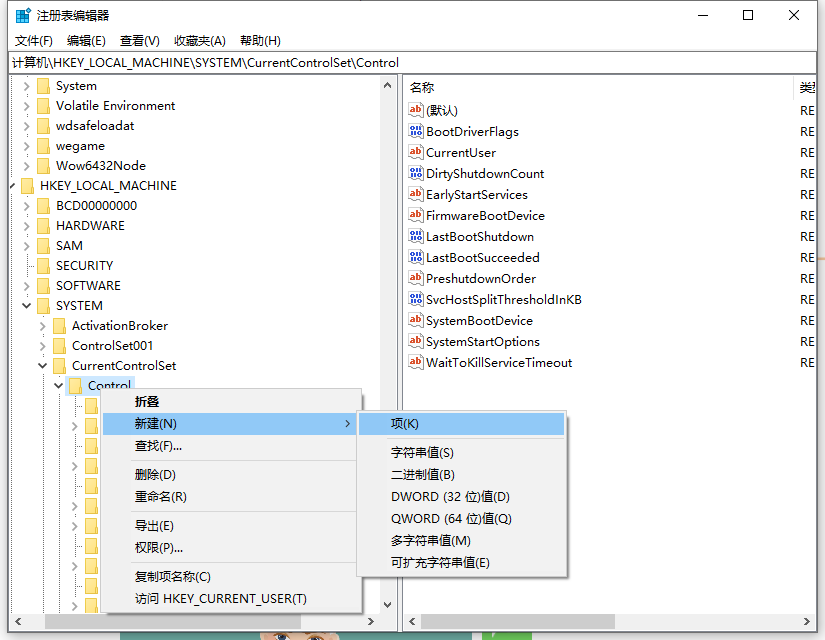Screen dimensions: 825x640
Task: Select 查找(F)... in context menu
Action: 231,446
